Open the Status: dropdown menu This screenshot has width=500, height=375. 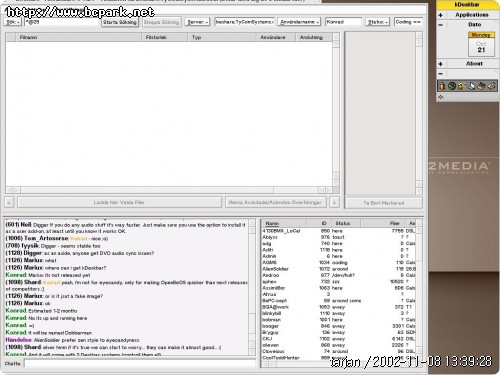click(377, 22)
